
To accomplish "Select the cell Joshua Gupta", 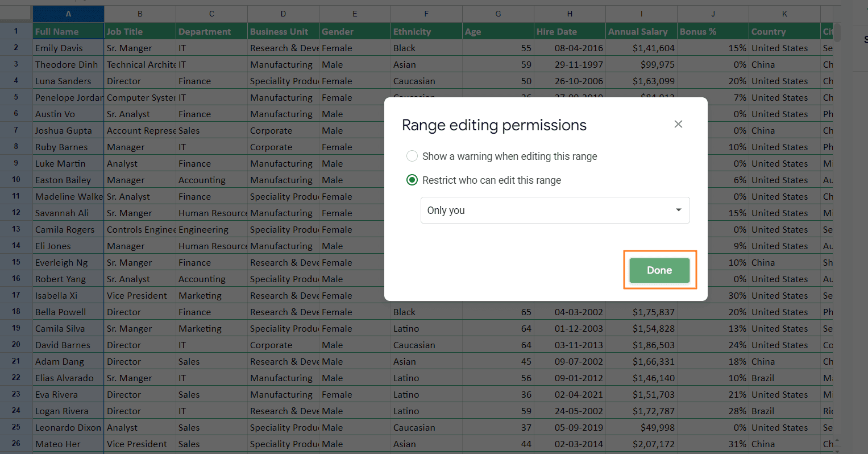I will (68, 130).
